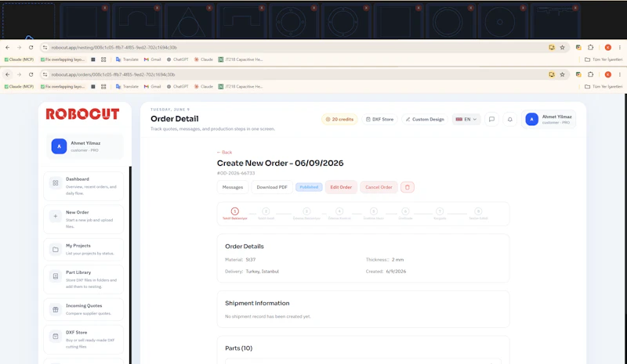Reload the robocut.app/nesting page
Image resolution: width=627 pixels, height=364 pixels.
click(x=31, y=47)
